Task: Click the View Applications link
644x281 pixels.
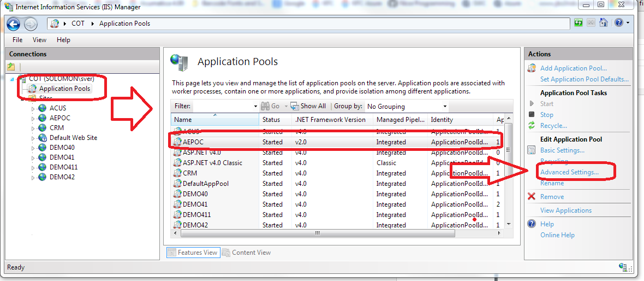Action: (x=566, y=210)
